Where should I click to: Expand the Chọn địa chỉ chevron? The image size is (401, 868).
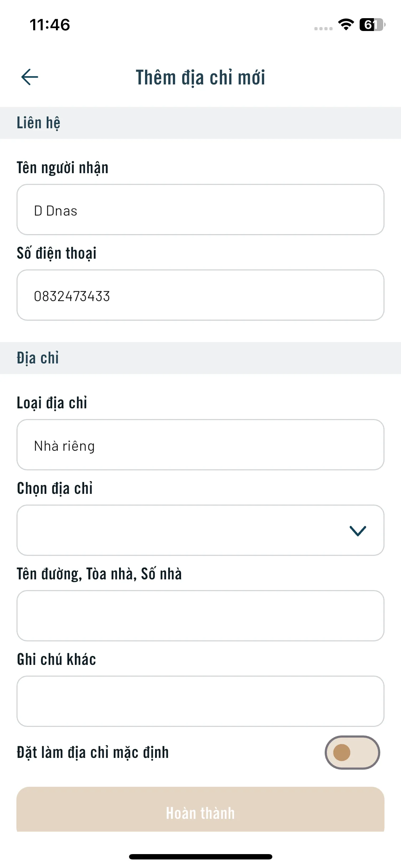pos(358,531)
